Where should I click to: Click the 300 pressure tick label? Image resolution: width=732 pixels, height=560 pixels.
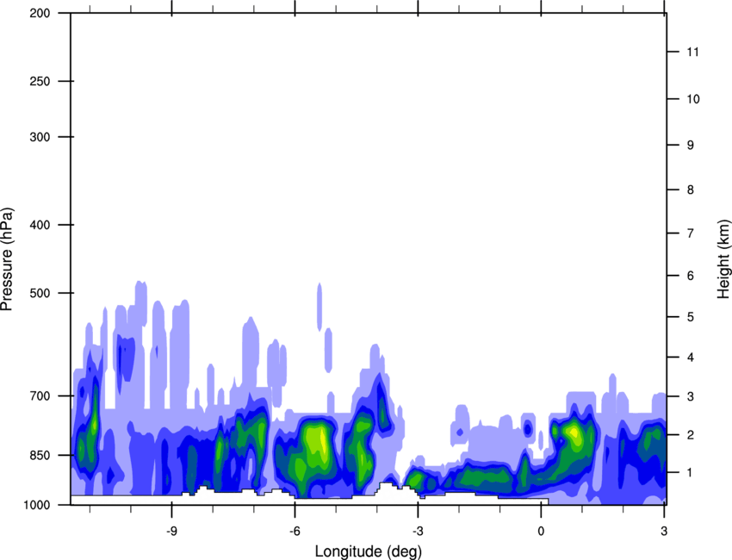click(x=40, y=137)
